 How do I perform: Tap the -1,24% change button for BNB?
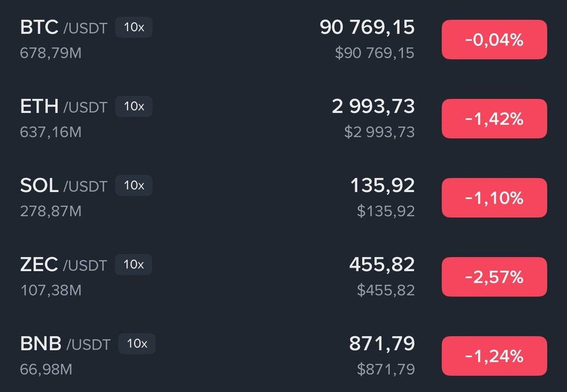click(494, 356)
